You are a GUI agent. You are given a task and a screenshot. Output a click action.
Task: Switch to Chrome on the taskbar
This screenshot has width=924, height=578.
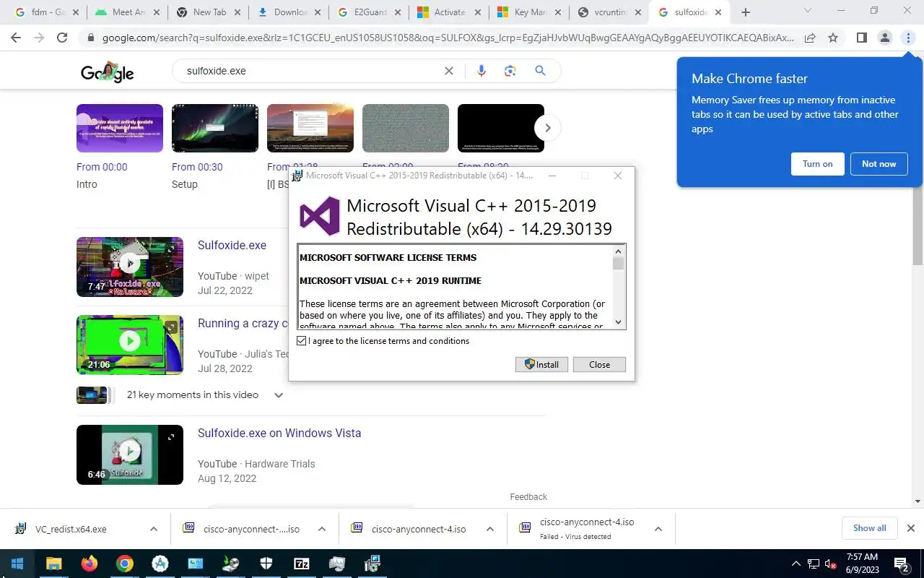(124, 564)
